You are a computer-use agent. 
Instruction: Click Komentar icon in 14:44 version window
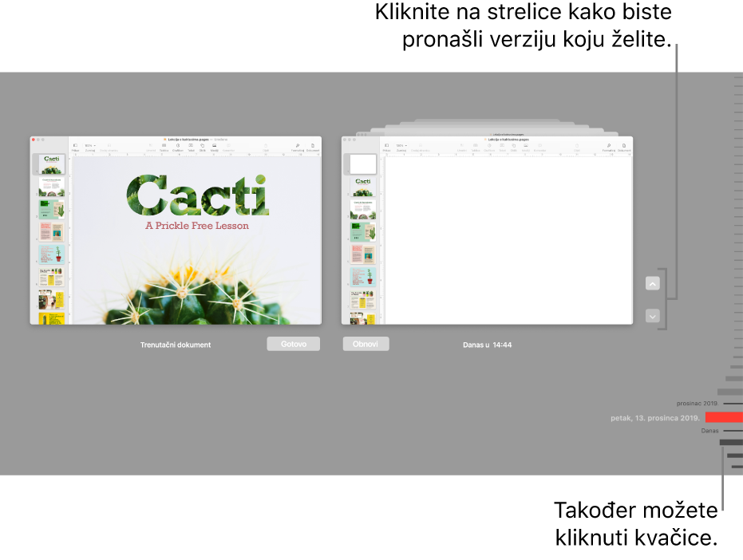coord(539,147)
